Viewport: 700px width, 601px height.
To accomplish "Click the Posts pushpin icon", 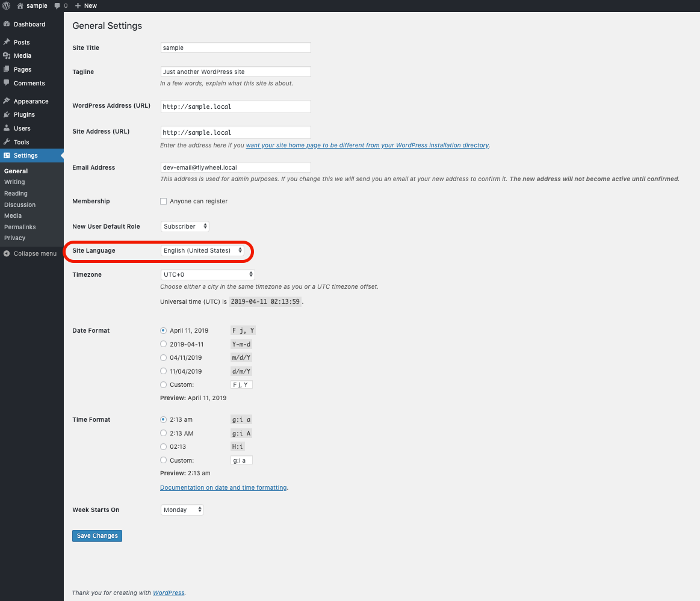I will [7, 42].
